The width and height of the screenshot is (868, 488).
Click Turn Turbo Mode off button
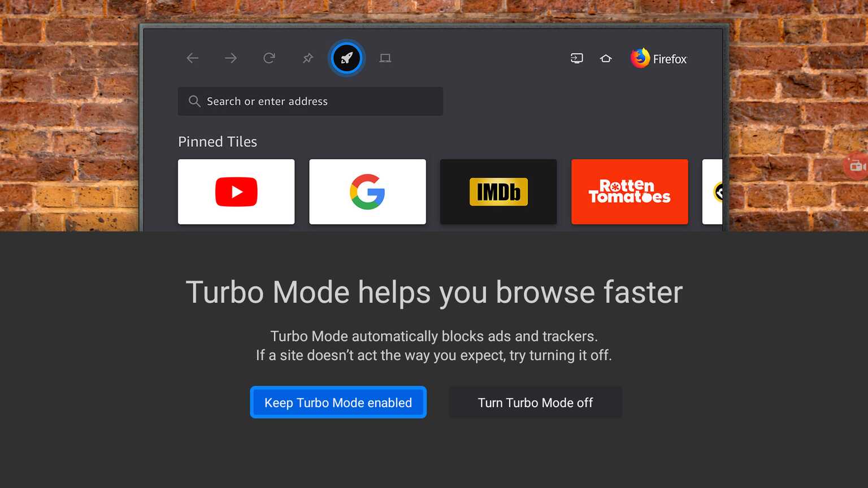[x=535, y=402]
